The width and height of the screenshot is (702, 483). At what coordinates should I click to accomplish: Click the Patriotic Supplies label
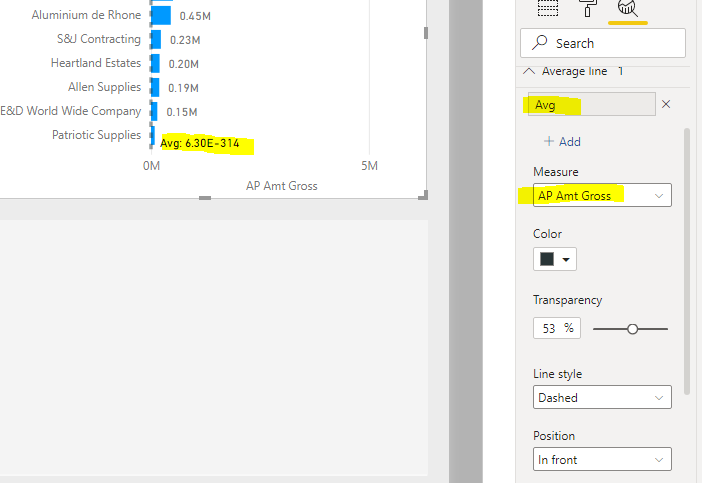pyautogui.click(x=96, y=135)
